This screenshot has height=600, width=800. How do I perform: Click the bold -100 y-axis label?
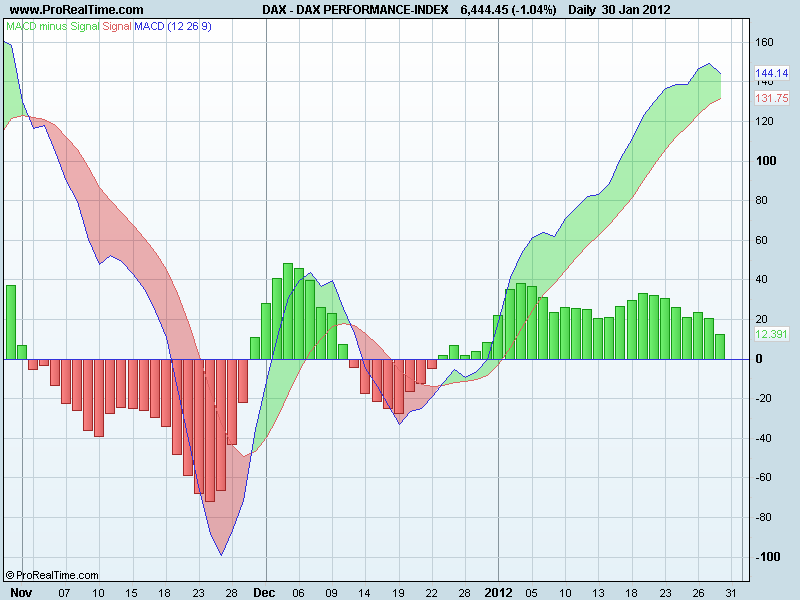[x=768, y=557]
